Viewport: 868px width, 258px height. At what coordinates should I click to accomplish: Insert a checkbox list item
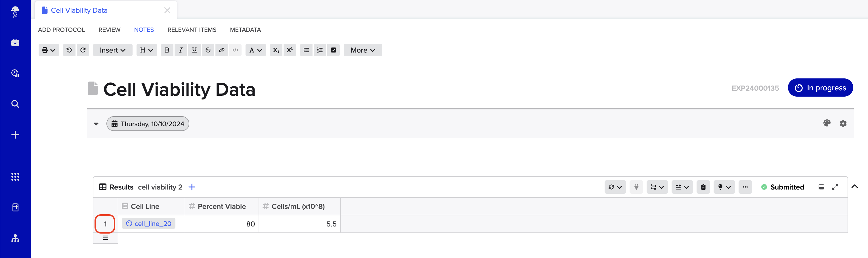pos(334,50)
